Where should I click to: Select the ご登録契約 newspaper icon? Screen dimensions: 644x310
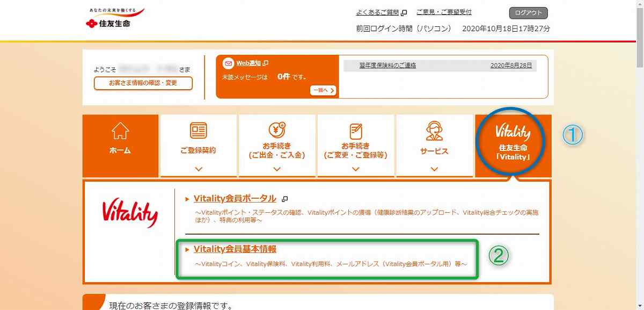[x=199, y=129]
